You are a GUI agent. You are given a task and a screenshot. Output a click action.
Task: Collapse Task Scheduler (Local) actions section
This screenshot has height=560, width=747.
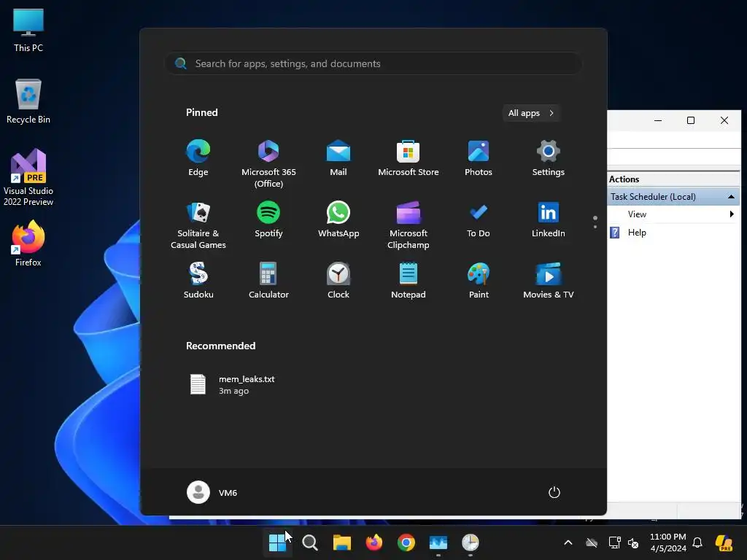pos(731,197)
